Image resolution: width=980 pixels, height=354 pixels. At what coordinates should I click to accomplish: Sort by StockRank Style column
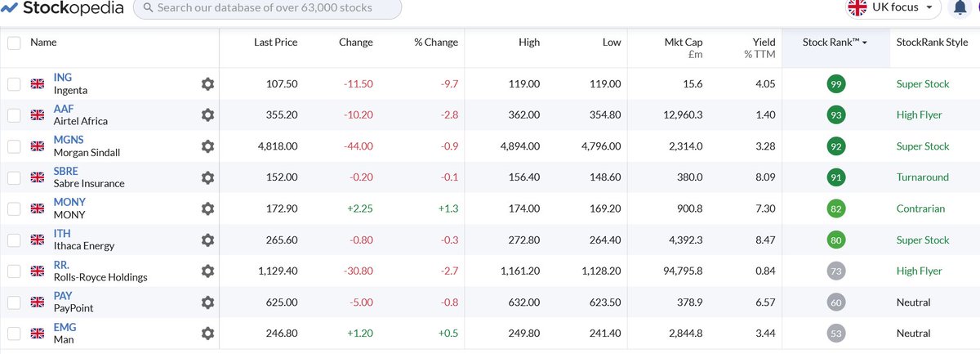(x=932, y=43)
